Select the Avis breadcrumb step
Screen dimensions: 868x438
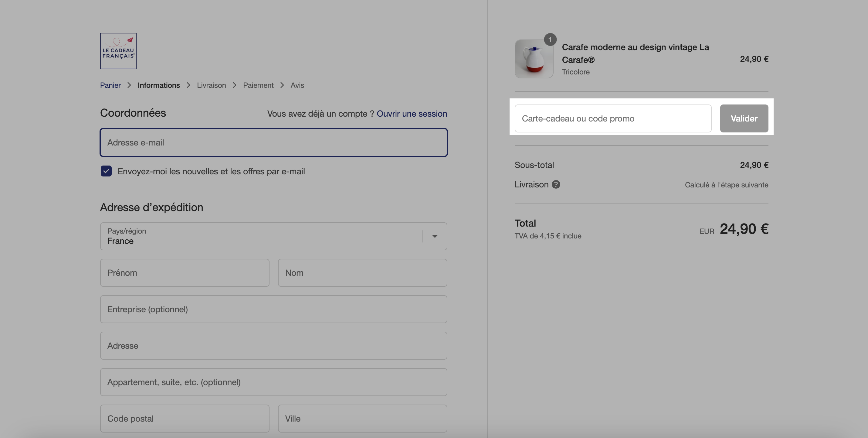pyautogui.click(x=297, y=85)
